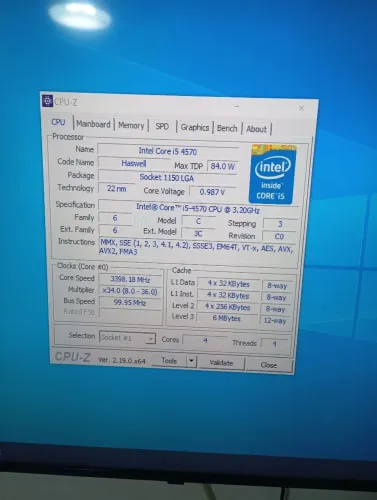Click the code name value 'Haswell'
Viewport: 377px width, 500px height.
(134, 163)
